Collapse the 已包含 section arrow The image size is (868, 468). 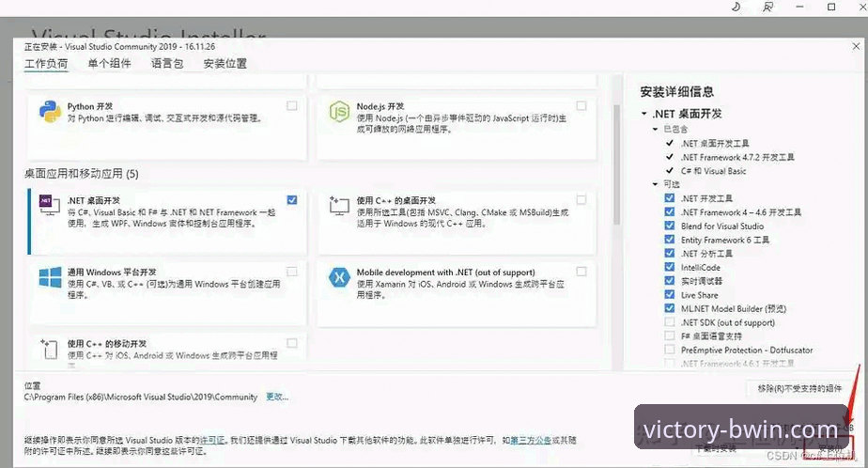click(655, 129)
